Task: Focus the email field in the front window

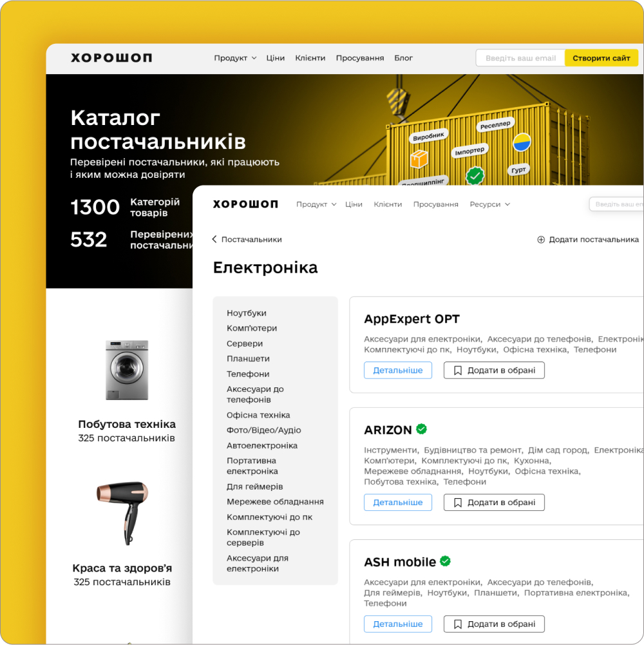Action: 617,204
